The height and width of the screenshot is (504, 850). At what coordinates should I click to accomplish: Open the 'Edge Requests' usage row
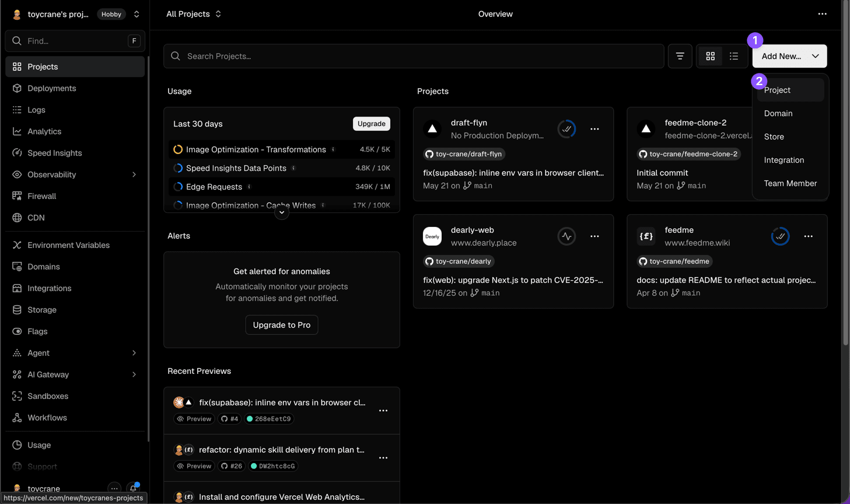282,187
